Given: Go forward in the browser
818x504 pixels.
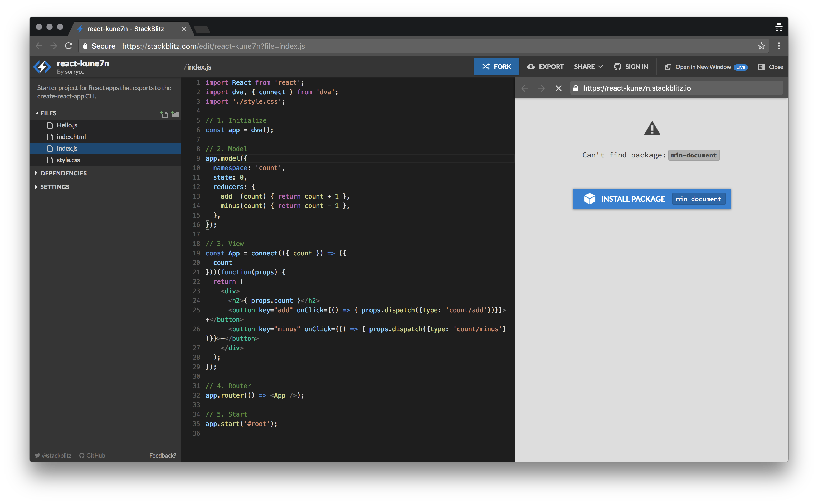Looking at the screenshot, I should click(x=54, y=46).
